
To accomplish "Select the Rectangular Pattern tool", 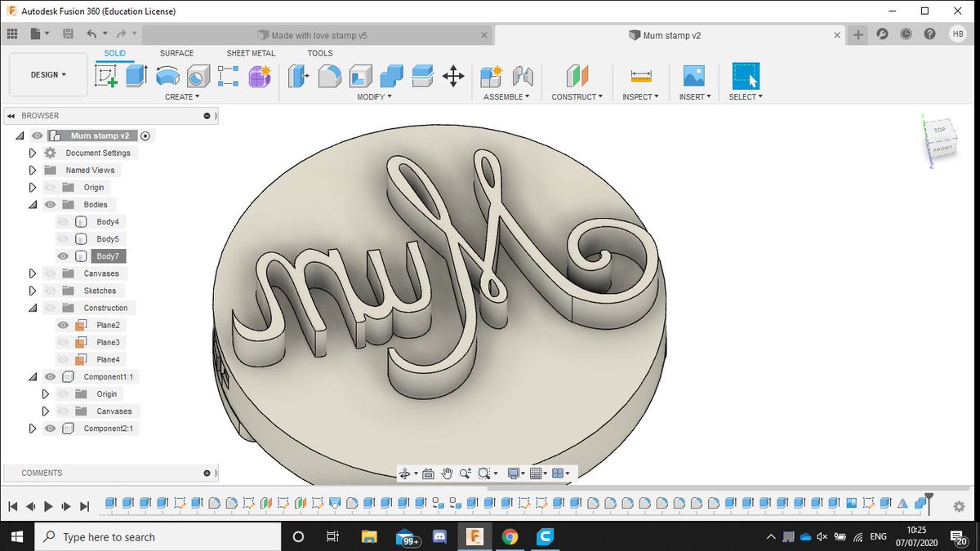I will (x=229, y=76).
